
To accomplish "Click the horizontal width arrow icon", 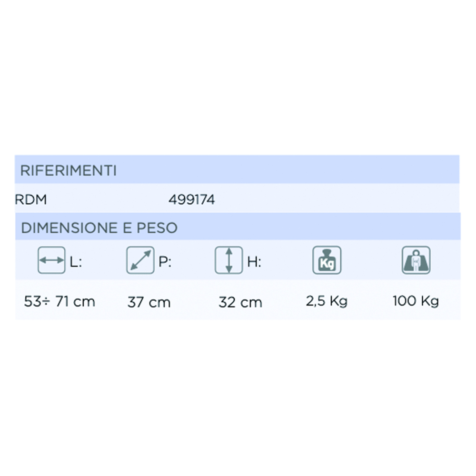I will 51,260.
